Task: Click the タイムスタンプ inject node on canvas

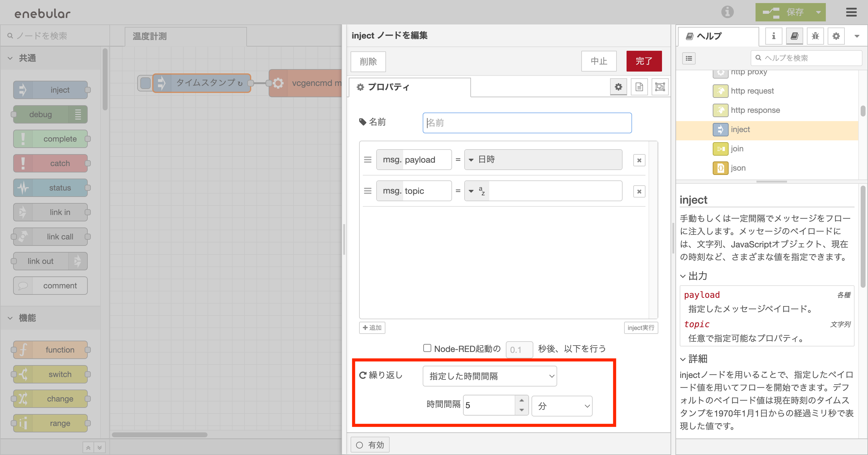Action: click(201, 83)
